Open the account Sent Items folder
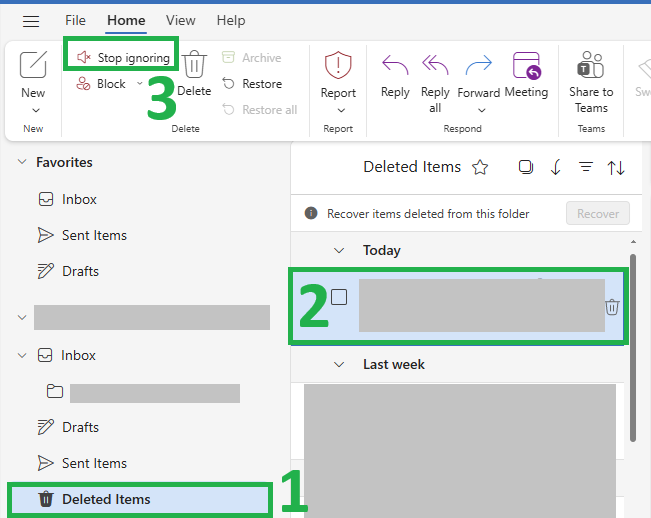The width and height of the screenshot is (651, 518). point(82,463)
